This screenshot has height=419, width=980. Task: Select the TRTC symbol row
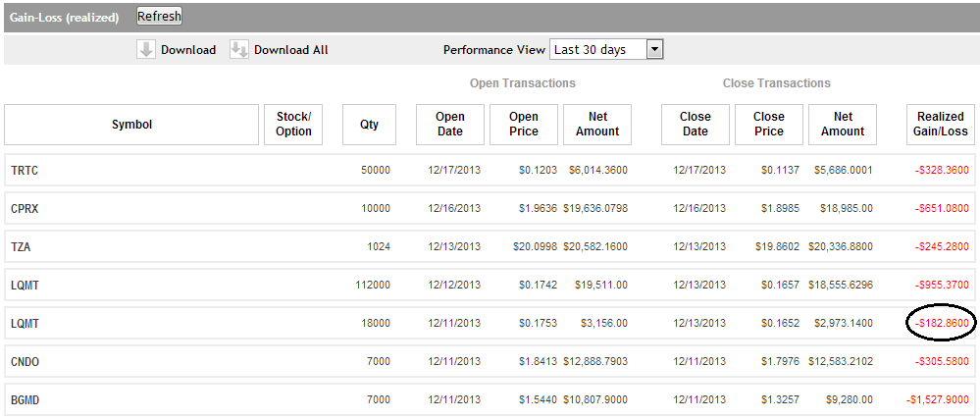click(x=25, y=171)
